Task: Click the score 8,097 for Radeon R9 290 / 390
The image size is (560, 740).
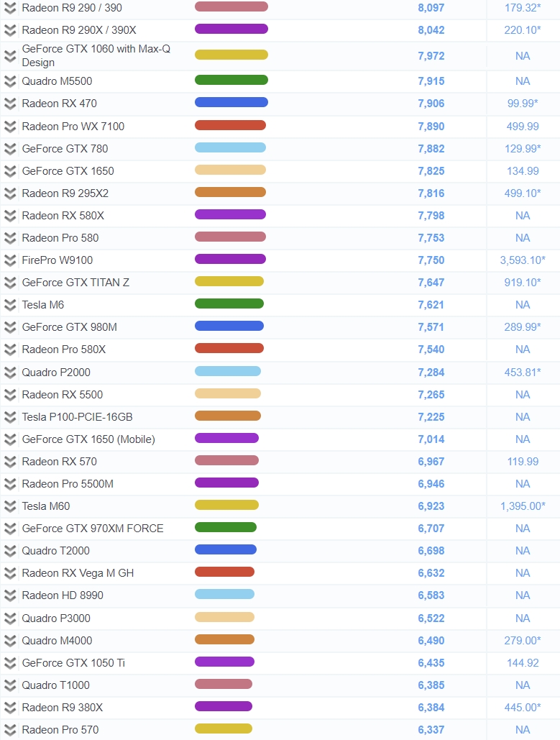Action: point(431,8)
